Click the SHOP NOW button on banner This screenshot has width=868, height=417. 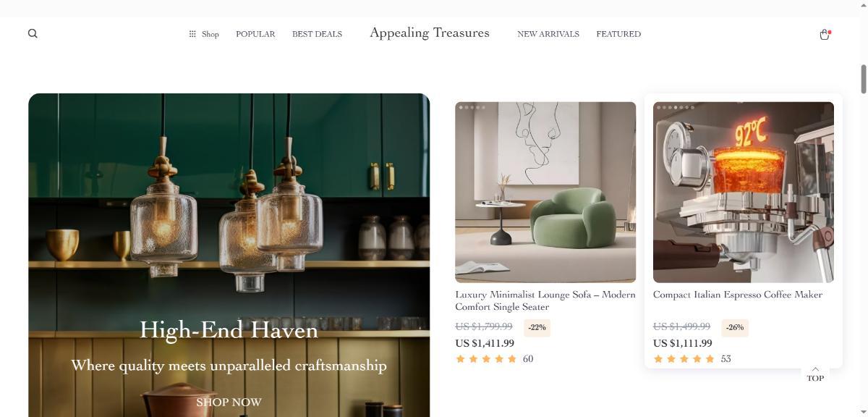[229, 402]
